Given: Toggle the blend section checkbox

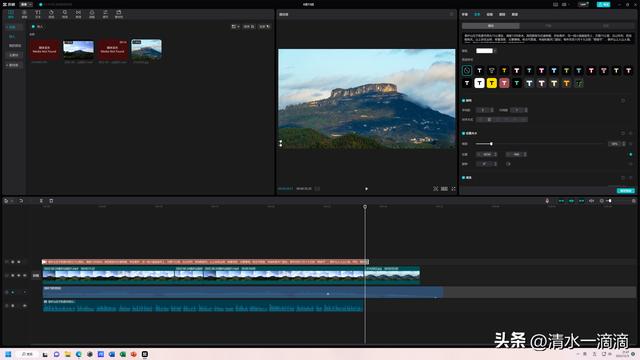Looking at the screenshot, I should click(x=464, y=178).
